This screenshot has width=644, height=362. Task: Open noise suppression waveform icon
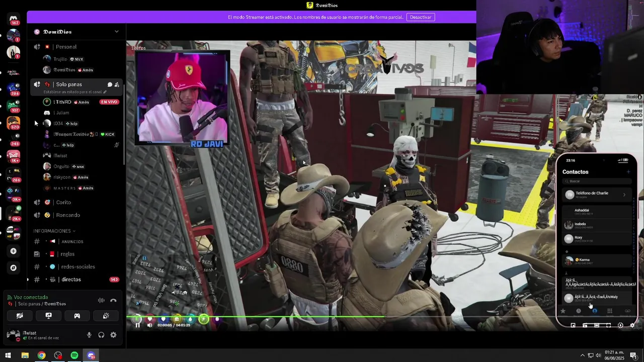tap(101, 300)
